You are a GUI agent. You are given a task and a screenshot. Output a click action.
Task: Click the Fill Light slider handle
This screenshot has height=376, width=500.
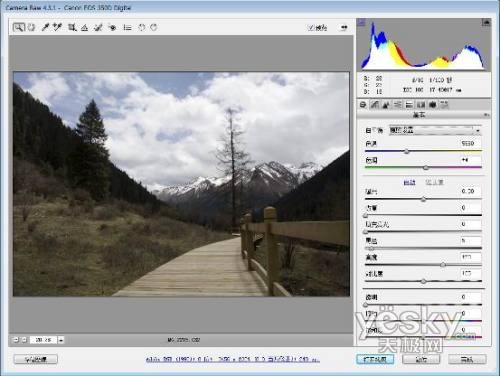366,232
